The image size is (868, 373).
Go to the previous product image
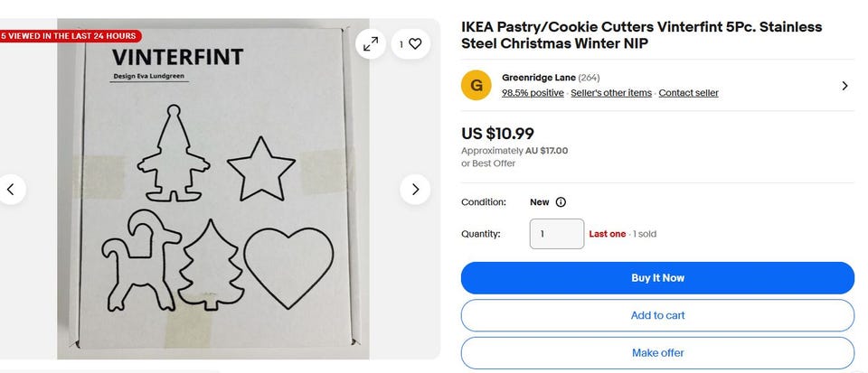[x=11, y=189]
